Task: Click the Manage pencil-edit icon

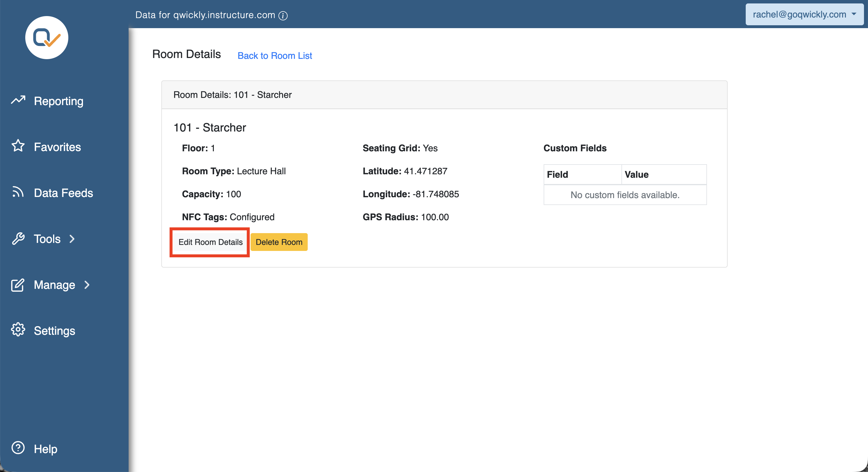Action: [18, 285]
